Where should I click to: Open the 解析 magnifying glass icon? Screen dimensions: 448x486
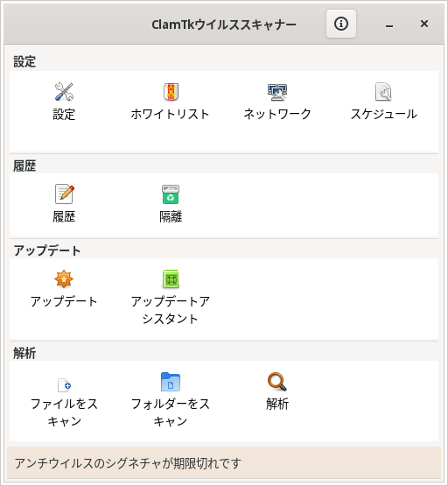[277, 382]
